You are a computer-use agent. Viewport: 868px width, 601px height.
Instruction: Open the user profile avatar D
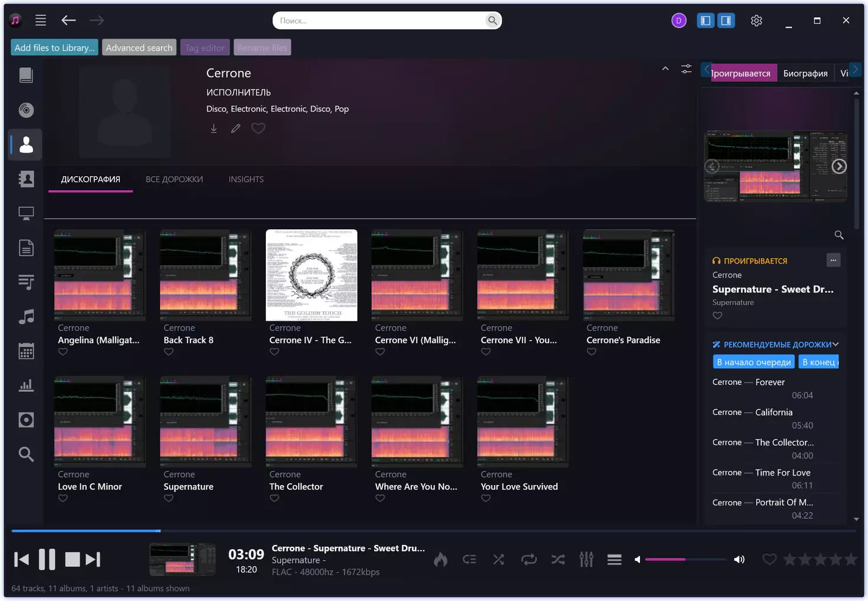coord(679,21)
